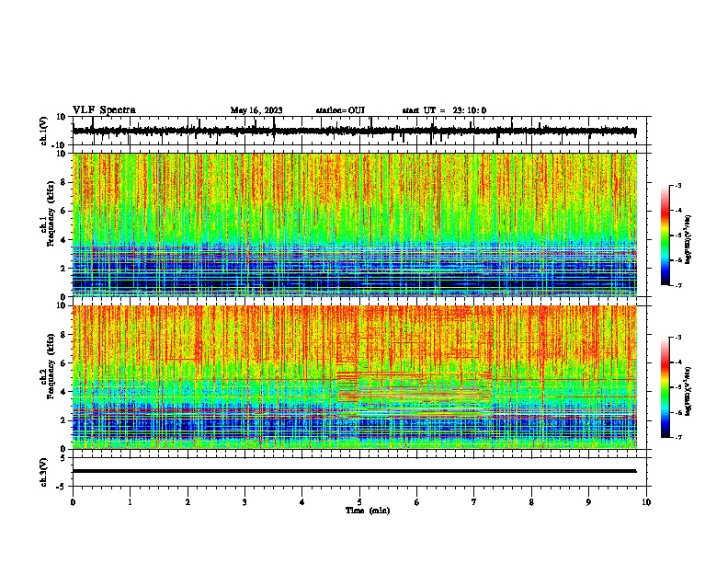The height and width of the screenshot is (563, 728).
Task: Click inside the ch.1 spectrogram panel
Action: tap(354, 224)
